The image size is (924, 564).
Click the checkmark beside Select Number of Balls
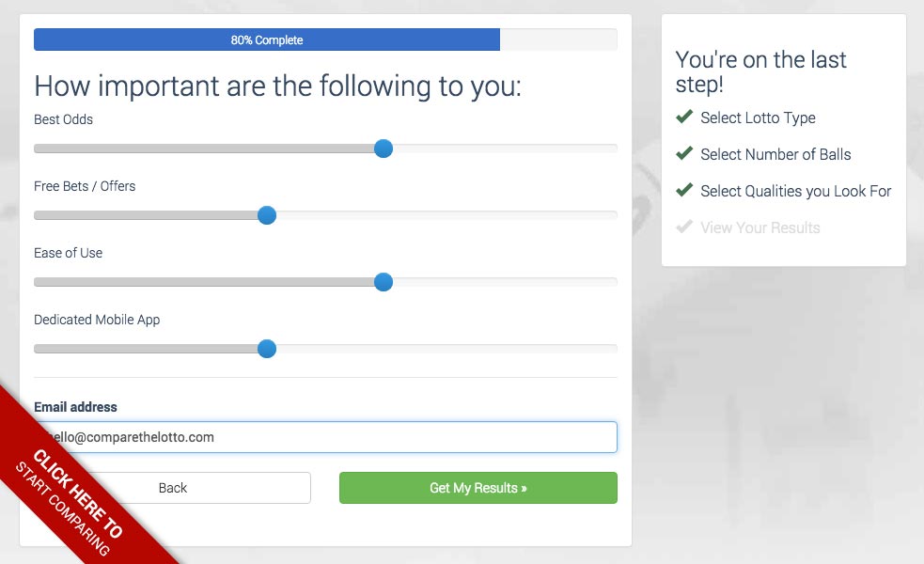(x=684, y=154)
